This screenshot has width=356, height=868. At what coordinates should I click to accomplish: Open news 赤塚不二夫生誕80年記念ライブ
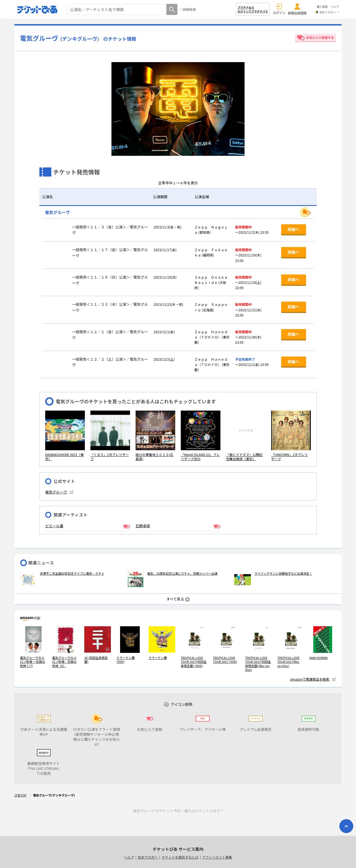(72, 574)
